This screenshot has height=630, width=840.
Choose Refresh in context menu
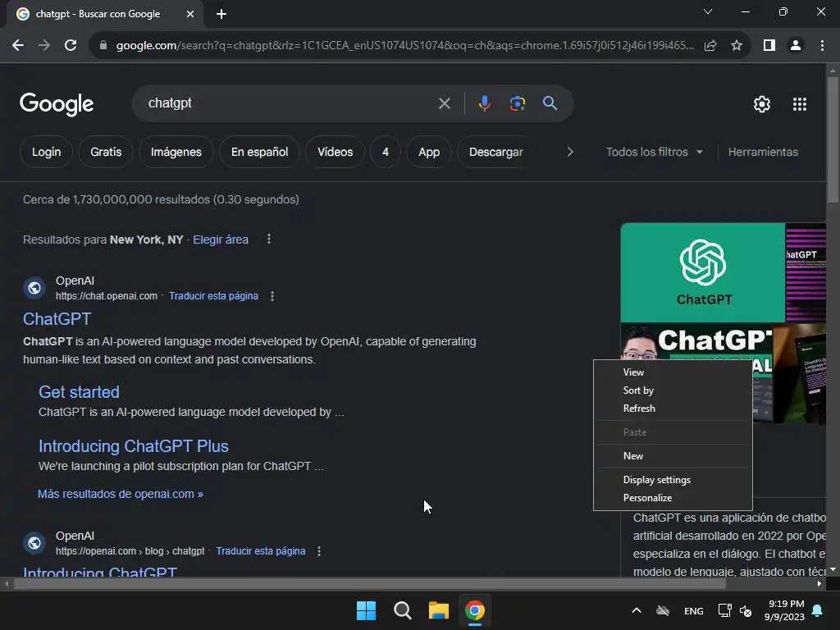673,409
